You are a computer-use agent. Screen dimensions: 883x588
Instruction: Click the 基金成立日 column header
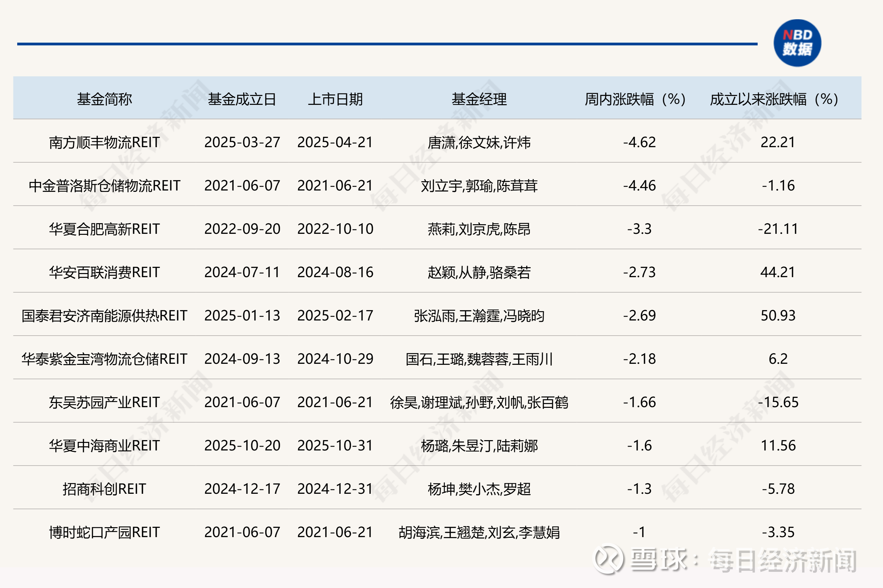click(x=242, y=99)
